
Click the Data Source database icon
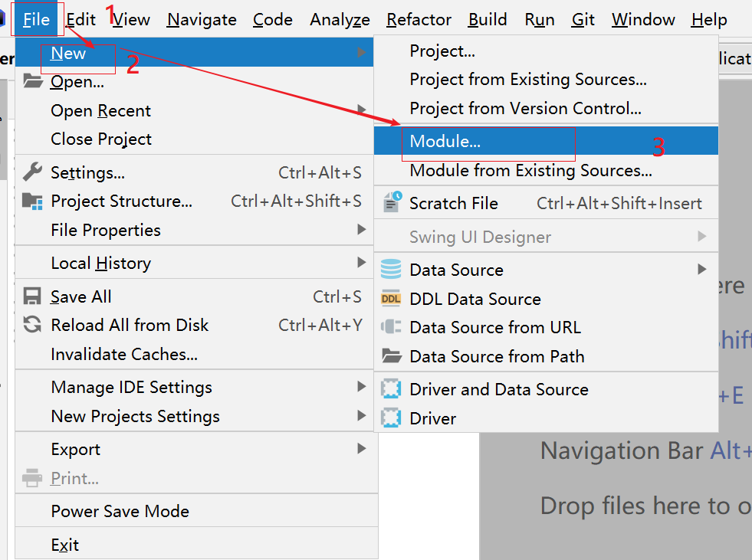coord(391,269)
